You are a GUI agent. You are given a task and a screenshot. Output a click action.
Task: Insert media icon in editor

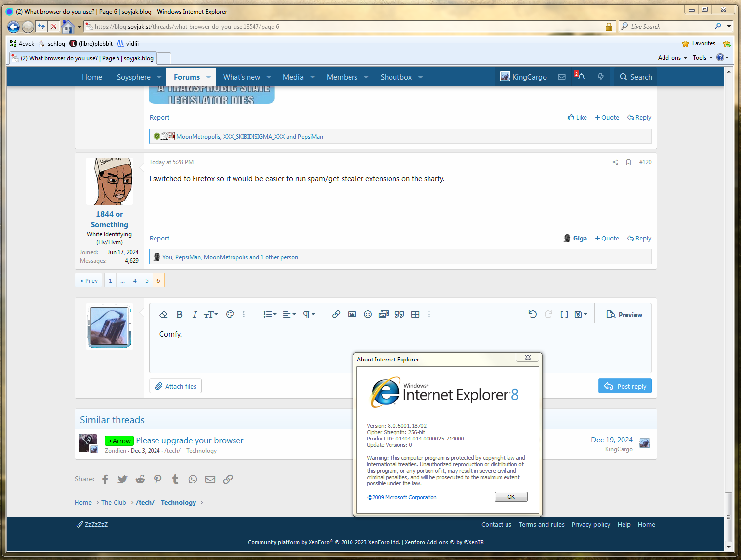pos(384,314)
